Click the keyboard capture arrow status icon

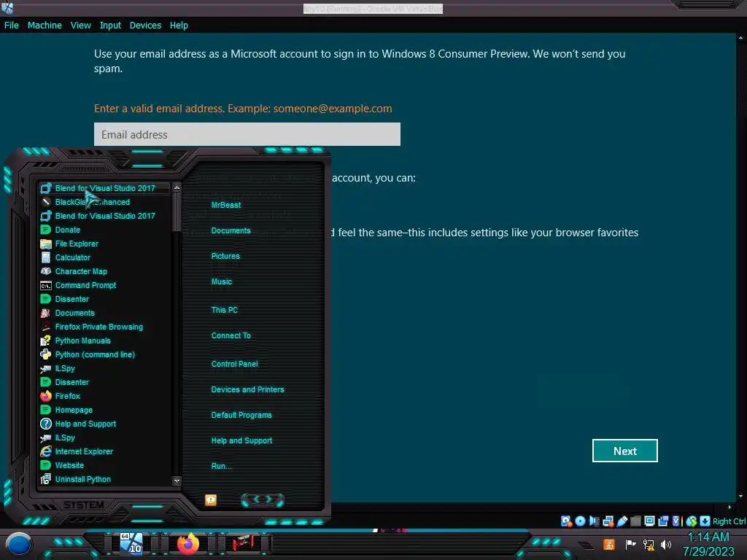tap(705, 521)
